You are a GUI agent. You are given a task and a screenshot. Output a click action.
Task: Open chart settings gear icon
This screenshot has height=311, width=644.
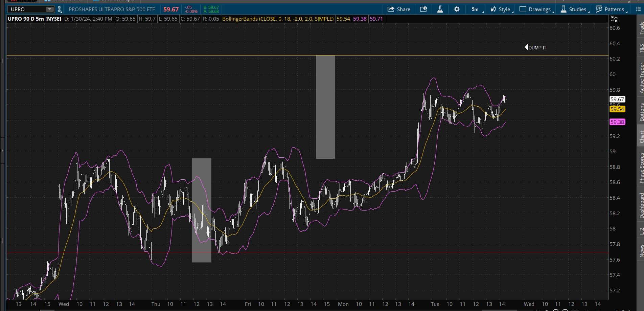(457, 9)
